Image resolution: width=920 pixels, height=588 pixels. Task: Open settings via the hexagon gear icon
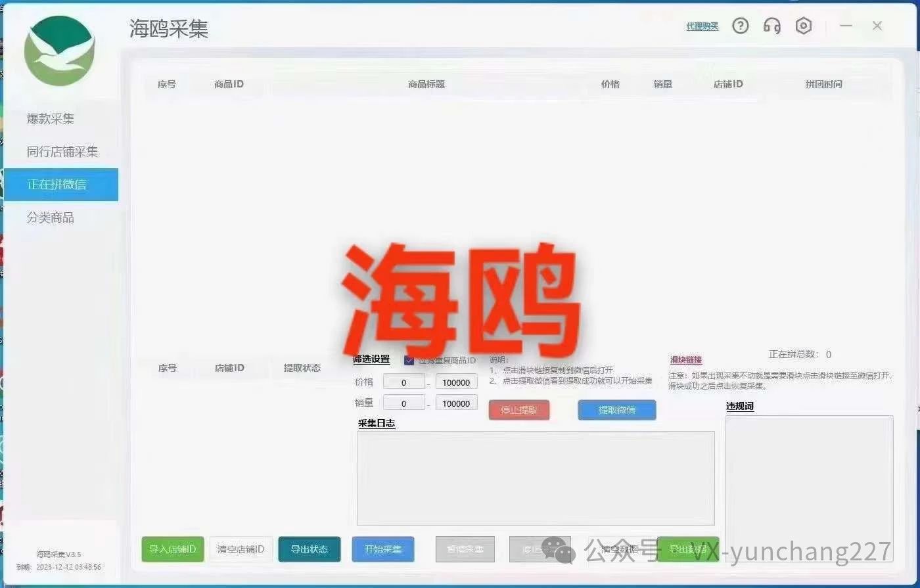pyautogui.click(x=804, y=26)
